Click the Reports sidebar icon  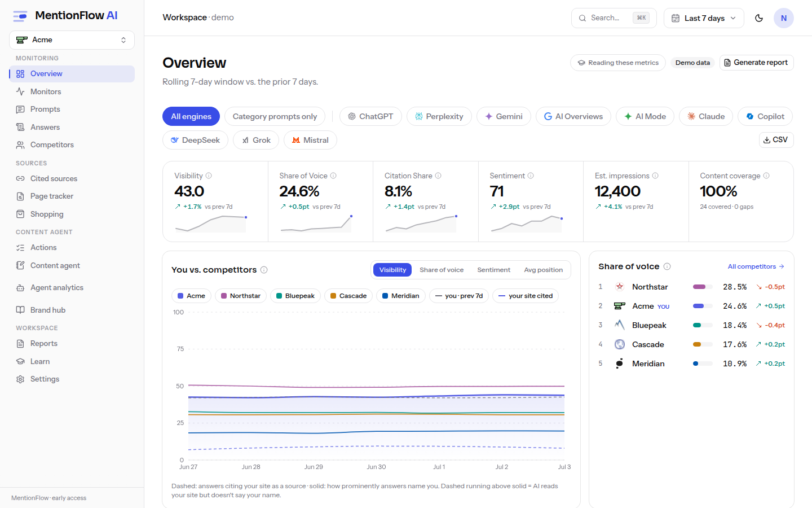20,343
